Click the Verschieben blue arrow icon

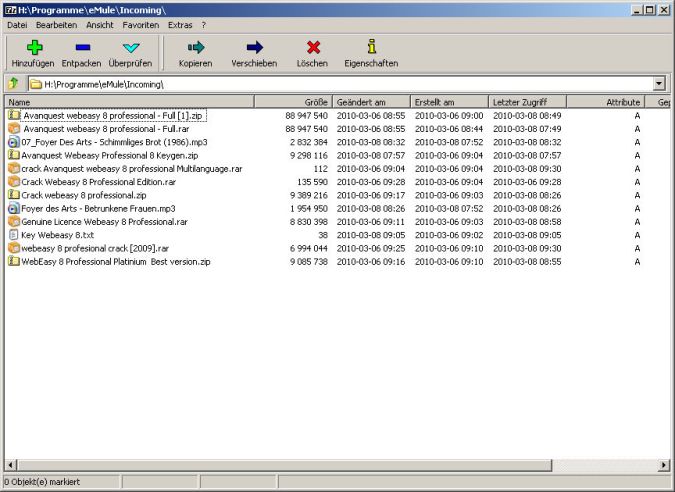(x=254, y=47)
